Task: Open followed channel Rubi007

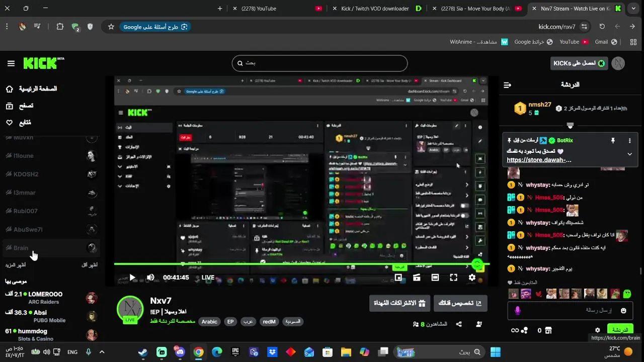Action: pyautogui.click(x=50, y=211)
